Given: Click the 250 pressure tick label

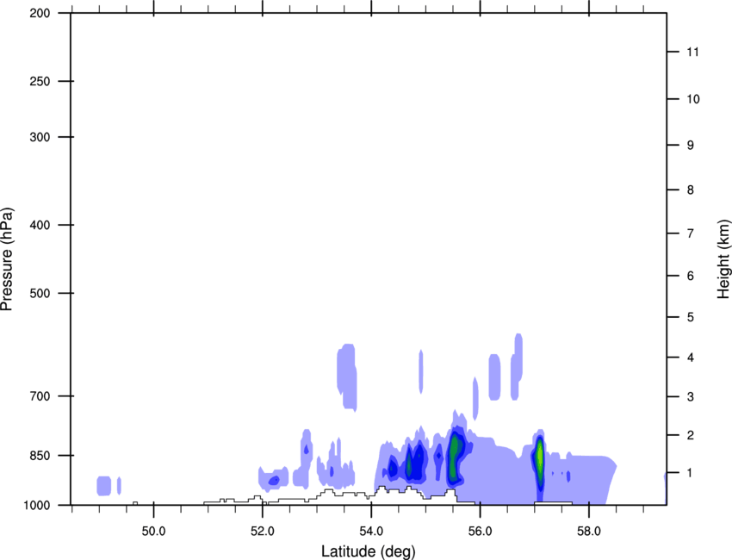Looking at the screenshot, I should [x=40, y=81].
